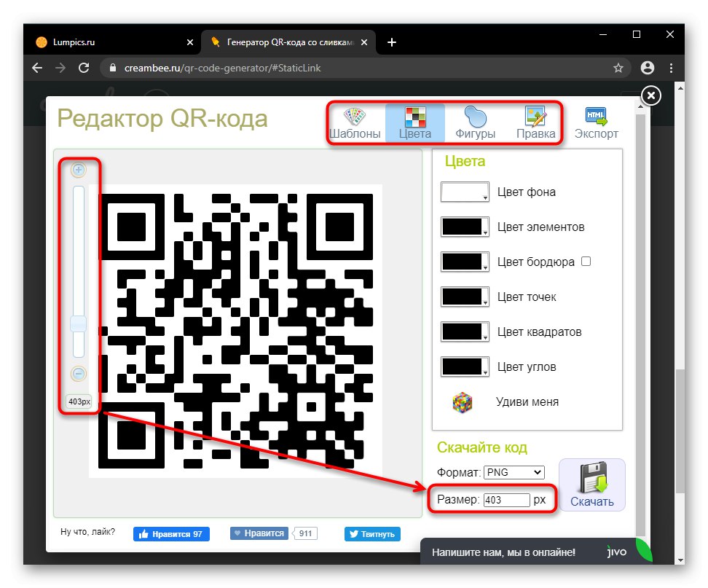Open a new browser tab
Viewport: 708px width, 588px height.
(392, 42)
